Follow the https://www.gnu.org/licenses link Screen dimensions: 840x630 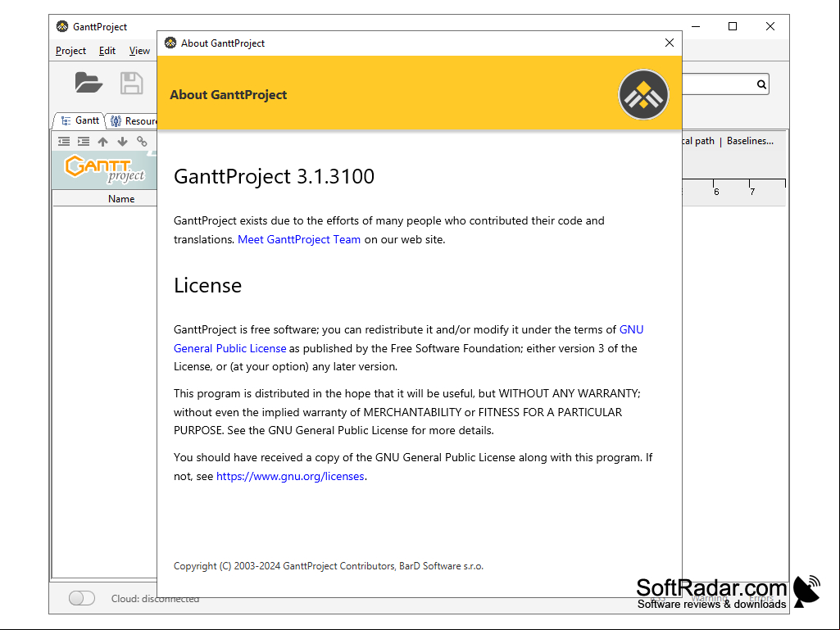click(290, 476)
